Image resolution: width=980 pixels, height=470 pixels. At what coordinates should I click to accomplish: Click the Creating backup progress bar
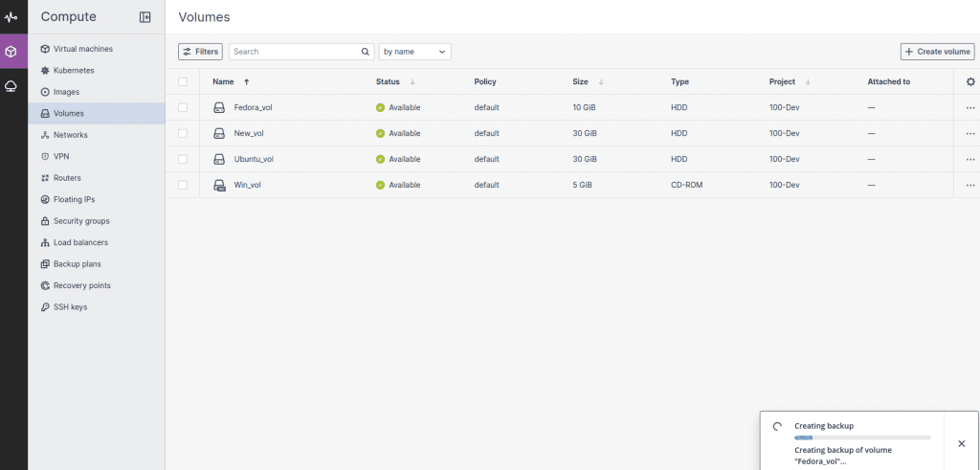(862, 438)
